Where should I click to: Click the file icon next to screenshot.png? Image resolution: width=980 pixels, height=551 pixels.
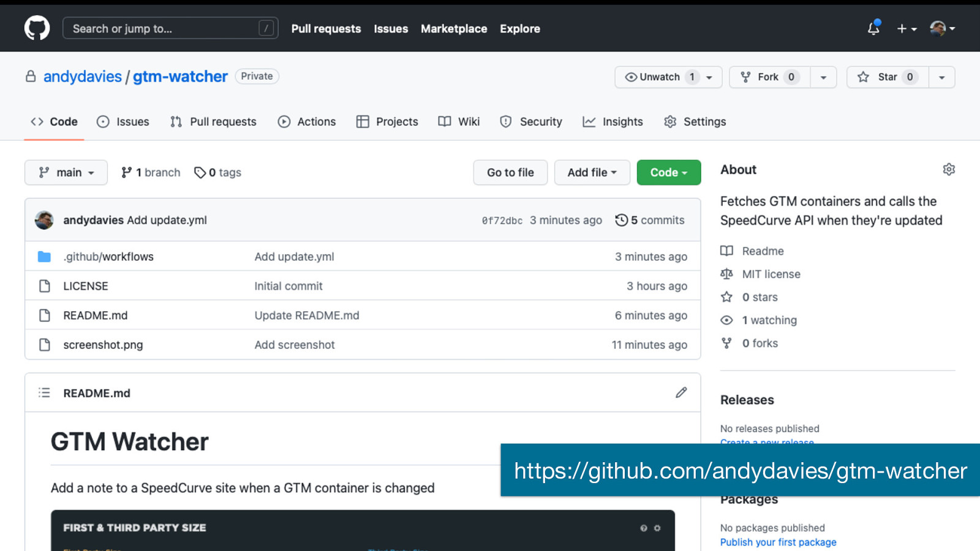tap(44, 345)
